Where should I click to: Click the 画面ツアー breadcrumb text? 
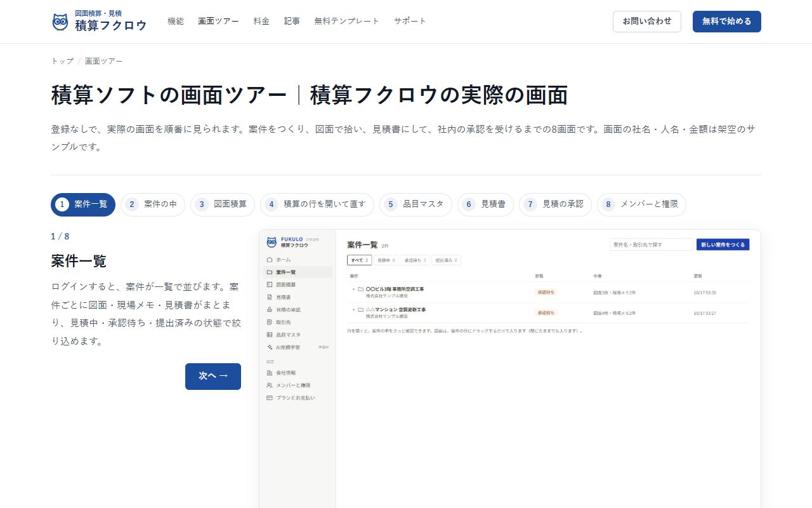pyautogui.click(x=104, y=61)
